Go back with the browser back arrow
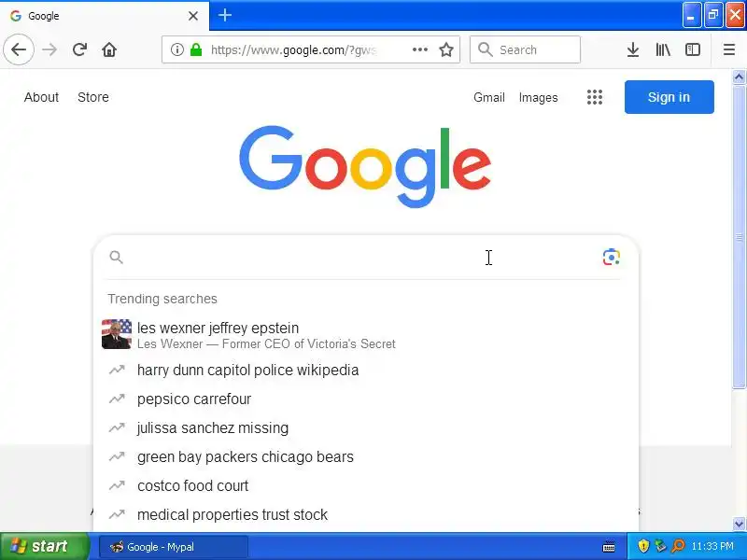 pos(19,49)
